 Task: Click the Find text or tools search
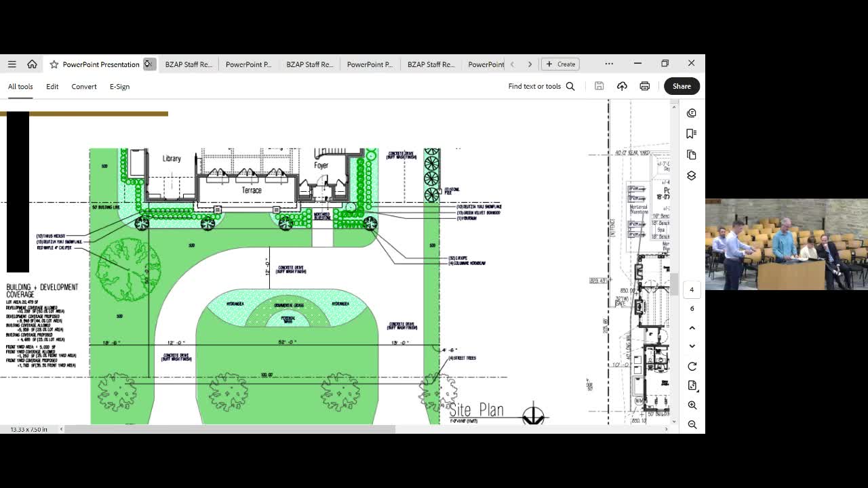pyautogui.click(x=541, y=86)
